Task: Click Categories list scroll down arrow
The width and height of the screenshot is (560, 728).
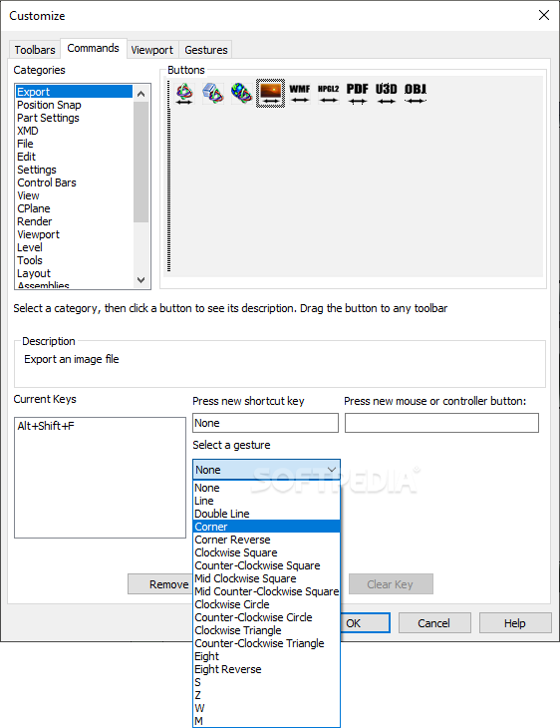Action: coord(141,280)
